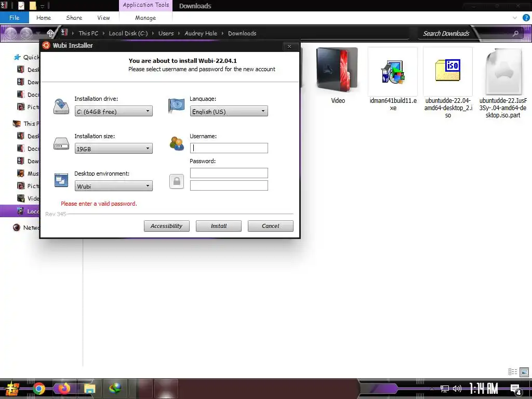Click the Forward navigation button

[x=26, y=33]
